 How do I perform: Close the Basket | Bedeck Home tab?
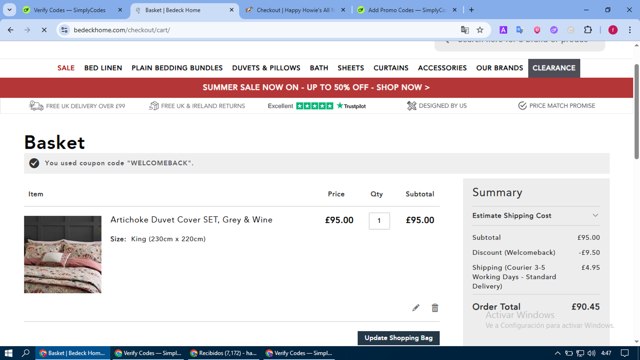[x=231, y=10]
